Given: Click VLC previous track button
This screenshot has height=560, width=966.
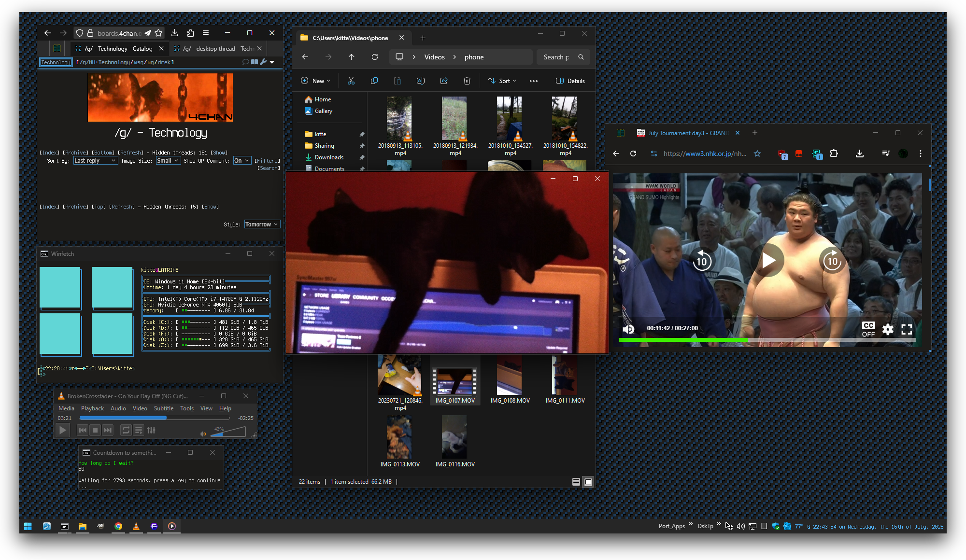Looking at the screenshot, I should click(83, 430).
